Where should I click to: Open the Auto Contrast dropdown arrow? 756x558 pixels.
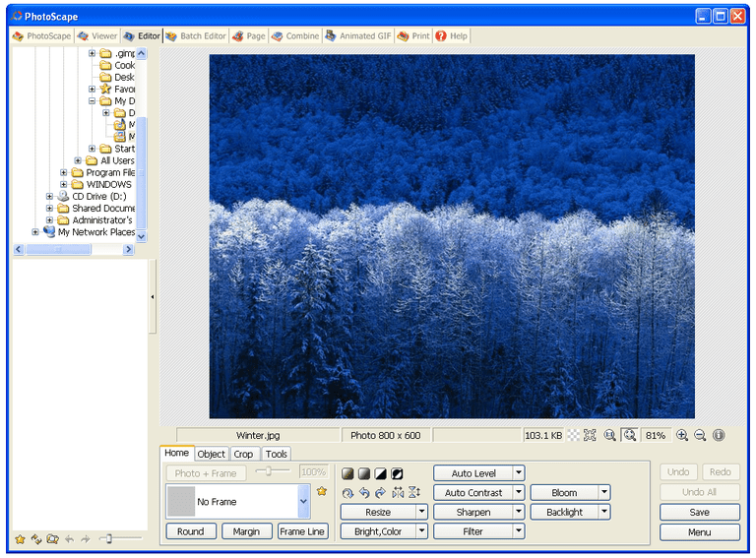[519, 492]
